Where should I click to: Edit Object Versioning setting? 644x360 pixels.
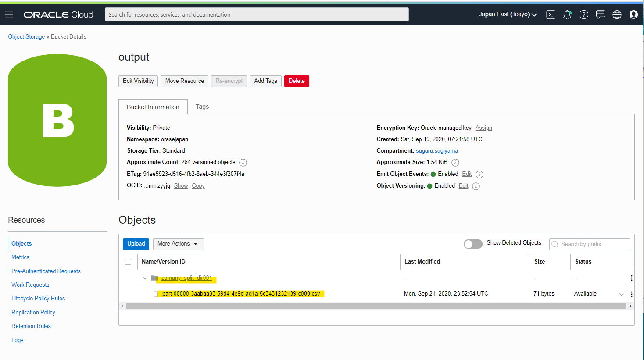click(464, 186)
